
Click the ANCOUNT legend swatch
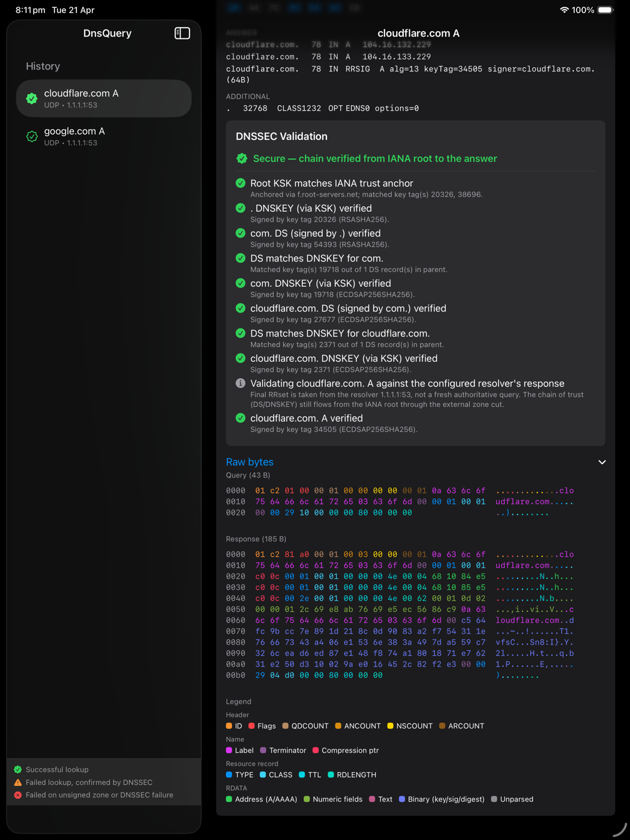pos(338,726)
